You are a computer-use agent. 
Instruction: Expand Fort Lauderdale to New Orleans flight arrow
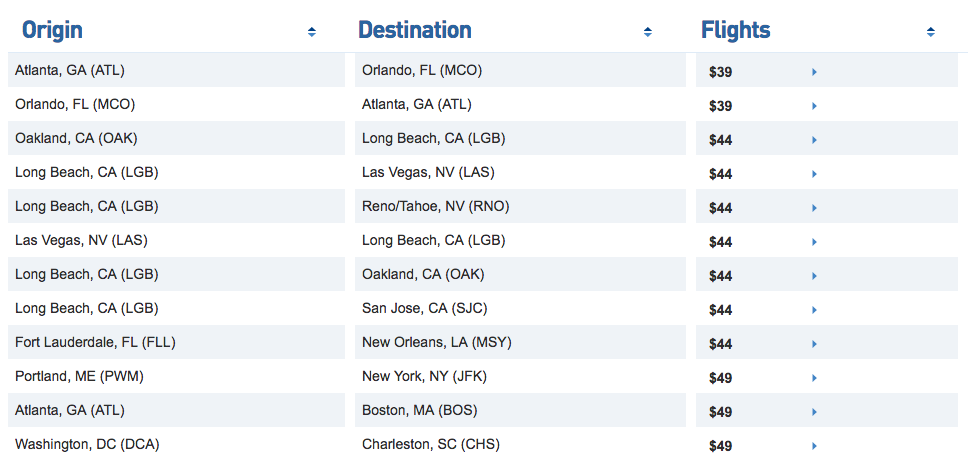(815, 344)
